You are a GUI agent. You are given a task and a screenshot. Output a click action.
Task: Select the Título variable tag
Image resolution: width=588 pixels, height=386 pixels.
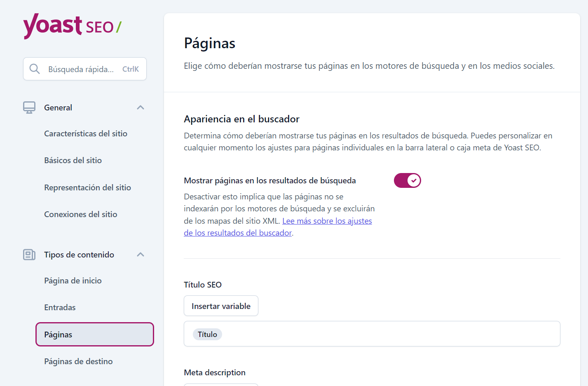pyautogui.click(x=207, y=334)
